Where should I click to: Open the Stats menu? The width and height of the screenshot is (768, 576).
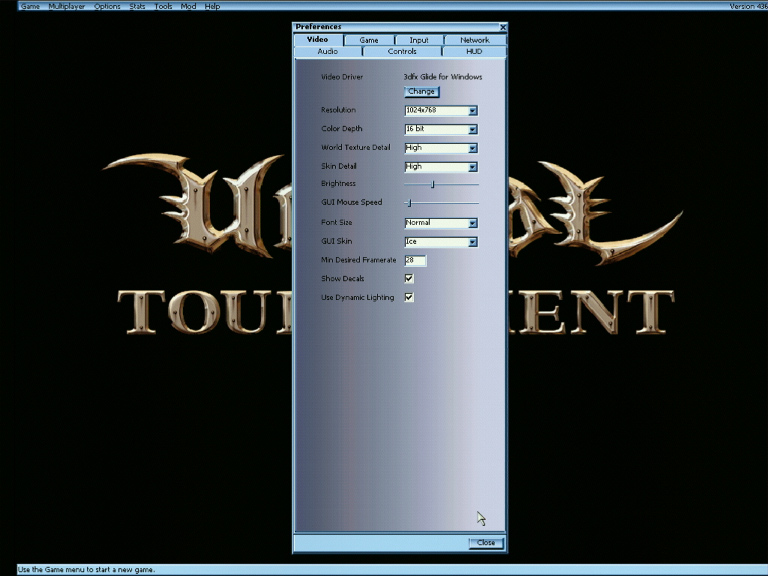click(137, 6)
